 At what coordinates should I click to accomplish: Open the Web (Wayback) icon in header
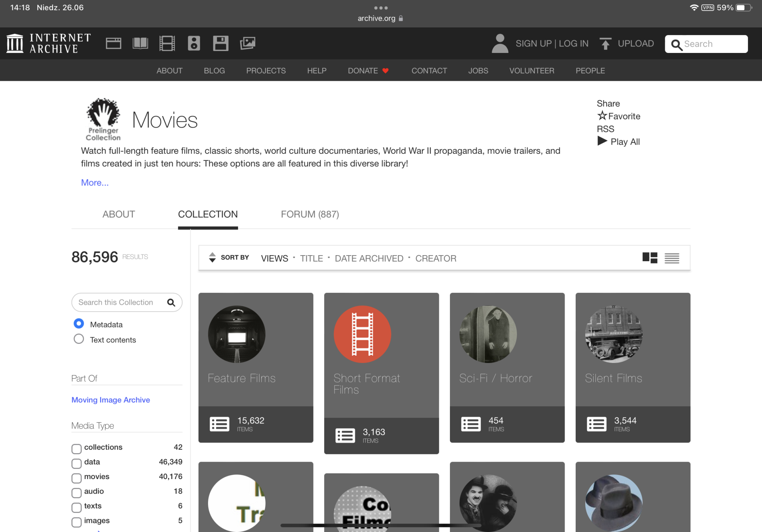click(x=114, y=43)
